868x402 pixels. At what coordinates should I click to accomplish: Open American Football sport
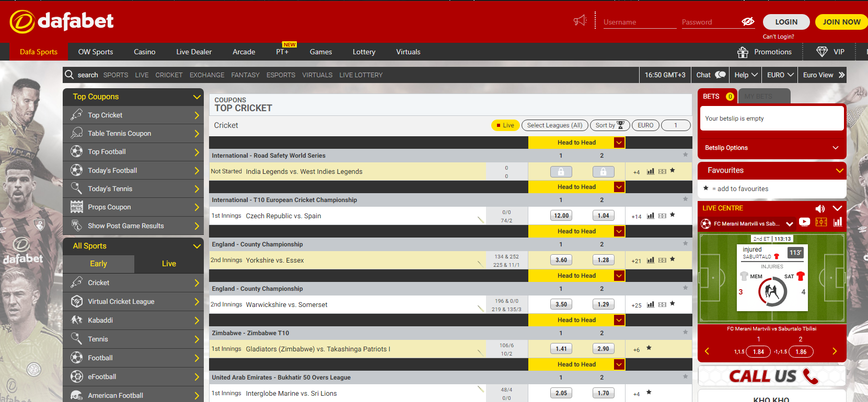(133, 395)
